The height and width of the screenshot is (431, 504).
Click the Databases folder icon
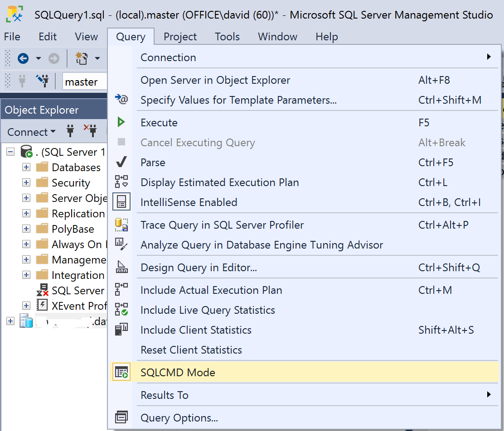point(42,167)
